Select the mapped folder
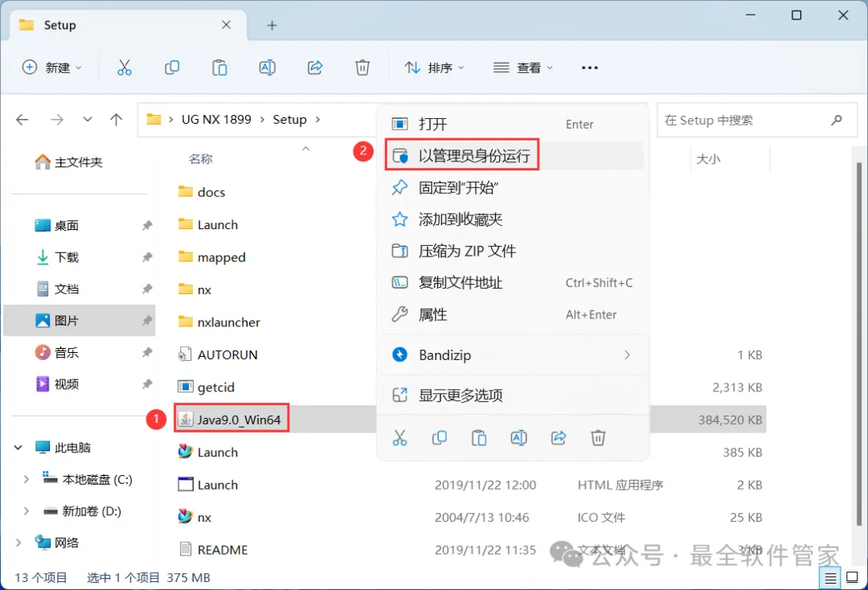868x590 pixels. pos(212,257)
